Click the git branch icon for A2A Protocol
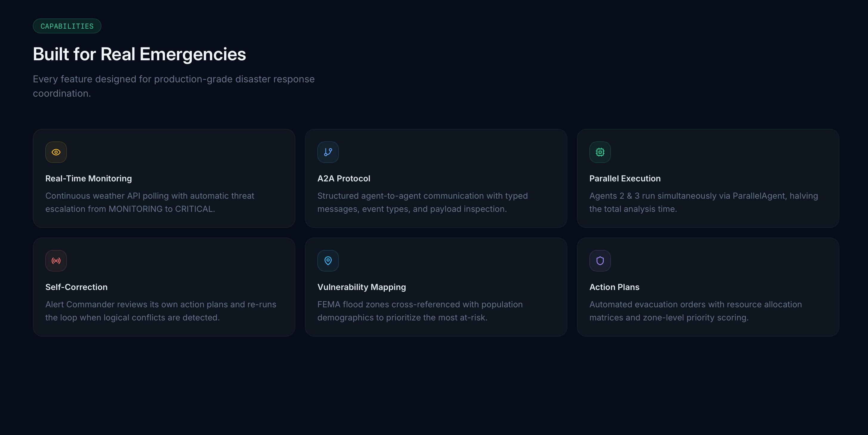This screenshot has width=868, height=435. point(328,152)
